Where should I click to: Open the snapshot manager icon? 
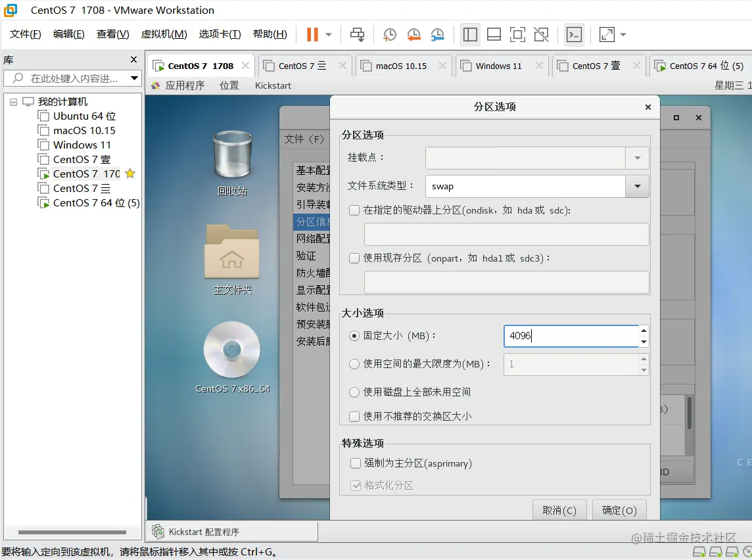coord(437,35)
